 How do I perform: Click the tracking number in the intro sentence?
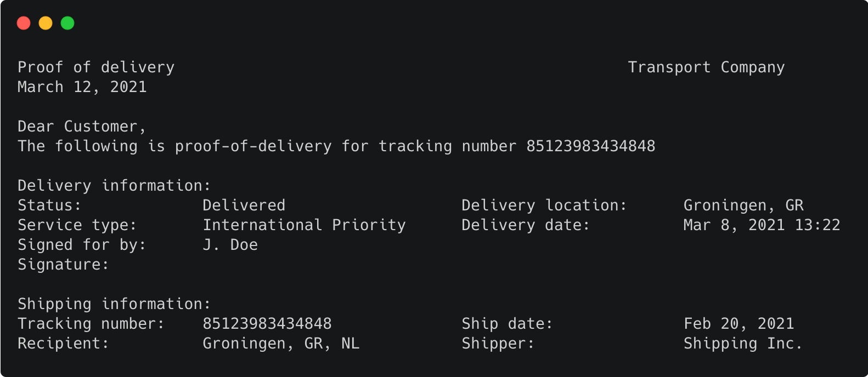[x=591, y=146]
